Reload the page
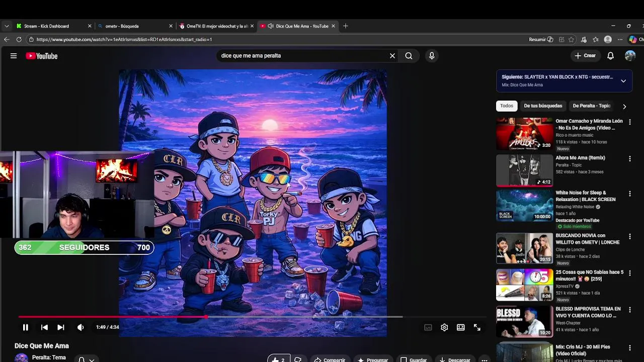 tap(19, 39)
